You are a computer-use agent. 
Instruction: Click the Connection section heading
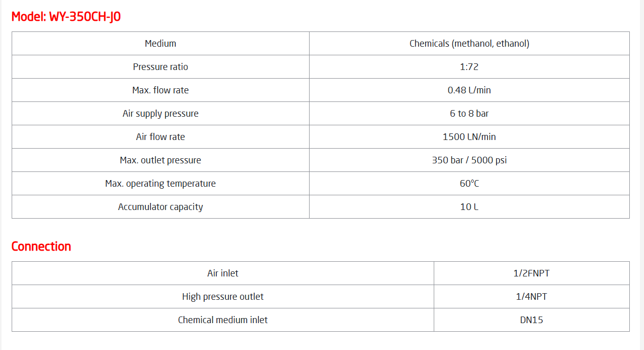coord(41,247)
